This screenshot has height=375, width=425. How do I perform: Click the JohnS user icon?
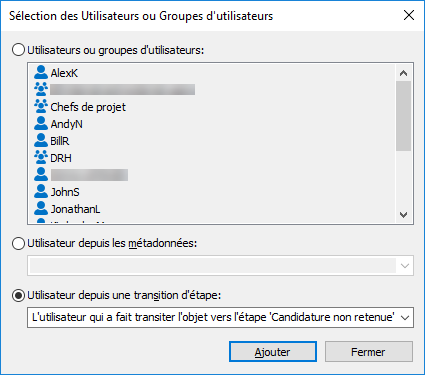(x=41, y=191)
